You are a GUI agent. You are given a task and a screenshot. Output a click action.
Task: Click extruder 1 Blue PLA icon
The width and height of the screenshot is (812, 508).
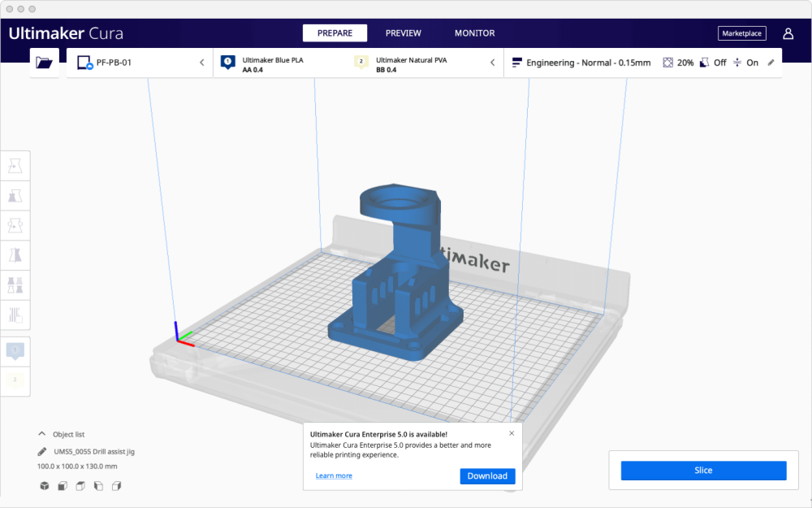(228, 63)
